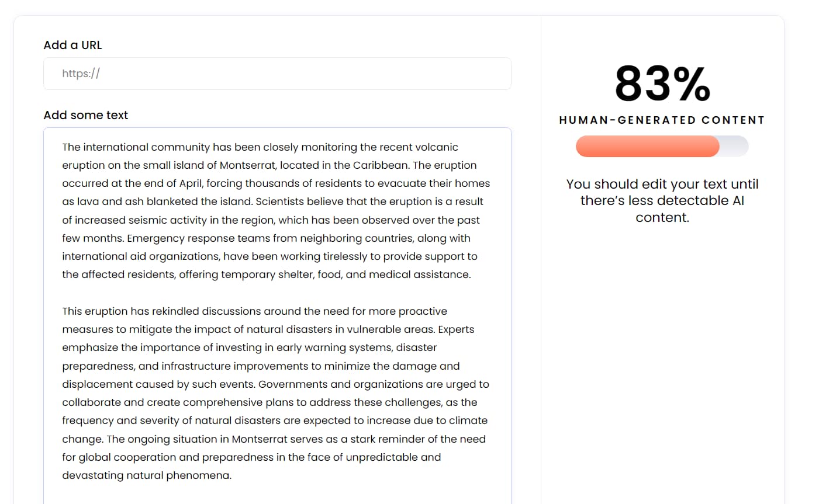Click the 83% score number
819x504 pixels.
tap(662, 84)
